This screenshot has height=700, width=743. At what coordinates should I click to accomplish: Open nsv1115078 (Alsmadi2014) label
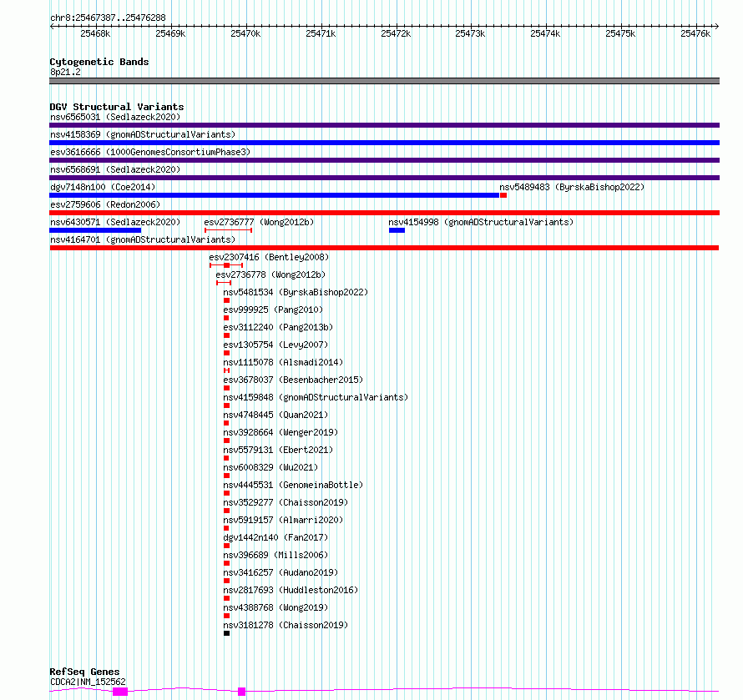[283, 362]
